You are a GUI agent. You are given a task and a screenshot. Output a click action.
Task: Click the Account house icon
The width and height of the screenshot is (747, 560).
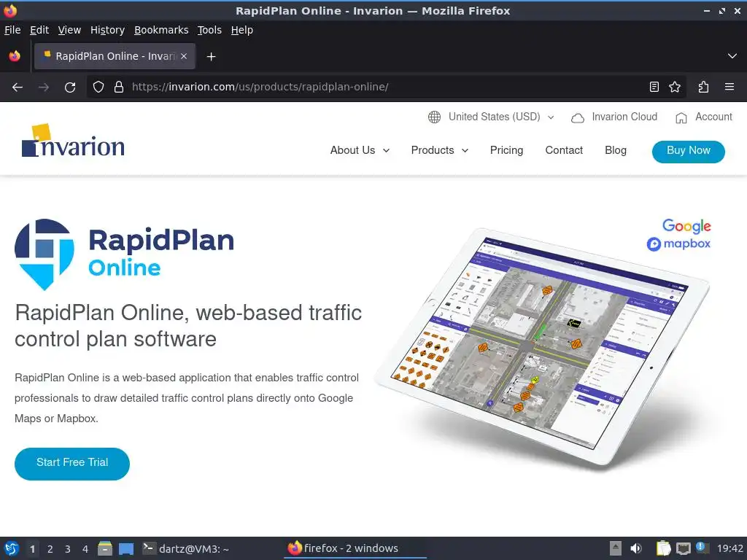point(681,117)
